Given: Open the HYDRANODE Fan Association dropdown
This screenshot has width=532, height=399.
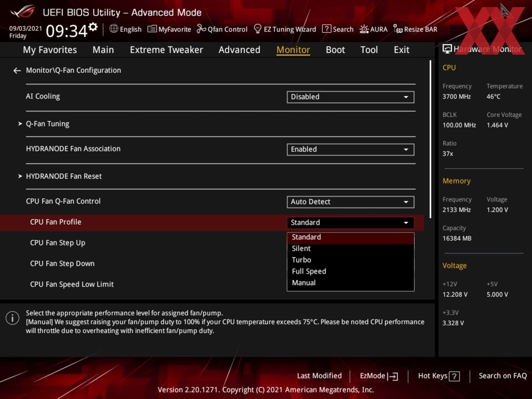Looking at the screenshot, I should 350,149.
